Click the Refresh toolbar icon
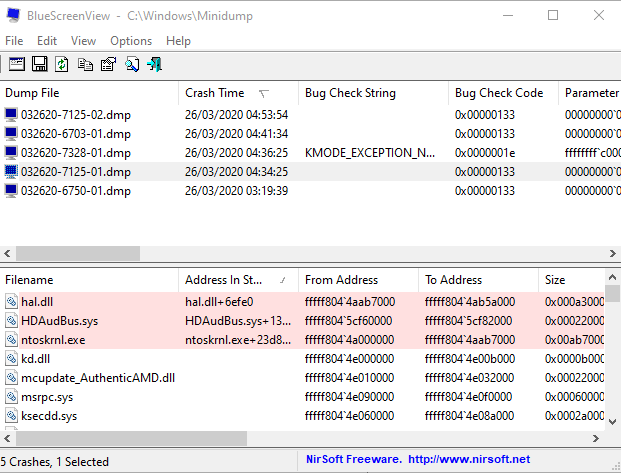Viewport: 621px width, 473px height. click(x=62, y=64)
